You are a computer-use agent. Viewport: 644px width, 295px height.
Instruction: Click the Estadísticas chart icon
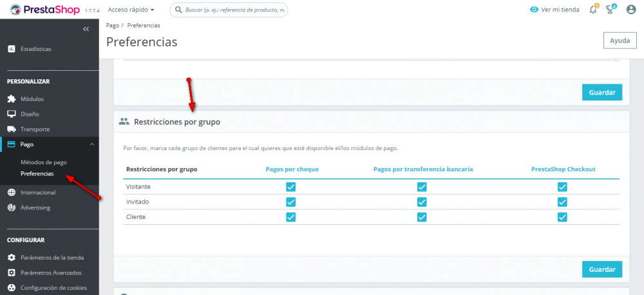(11, 49)
